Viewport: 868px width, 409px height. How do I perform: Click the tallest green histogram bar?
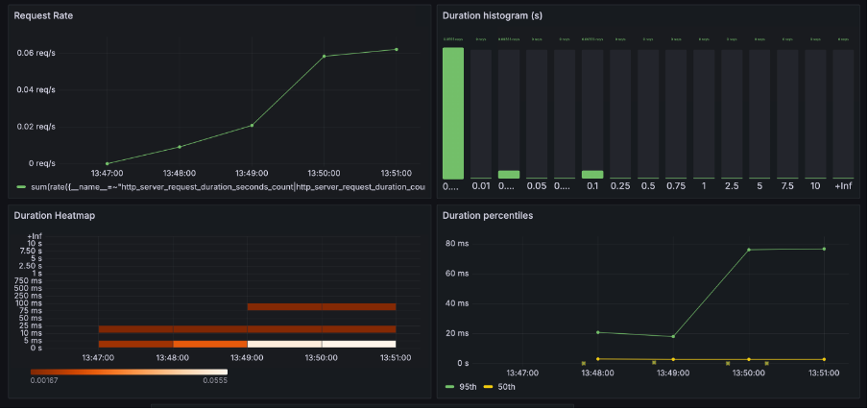453,112
